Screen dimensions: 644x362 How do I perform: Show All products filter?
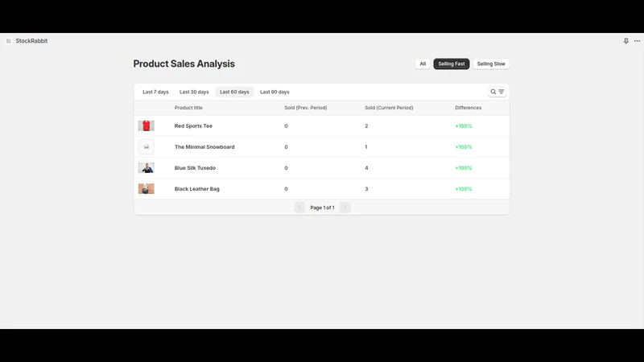(x=423, y=64)
